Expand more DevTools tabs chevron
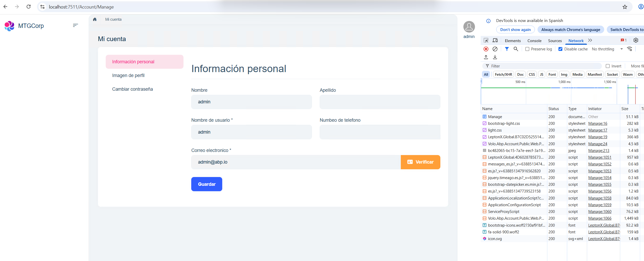 point(590,41)
